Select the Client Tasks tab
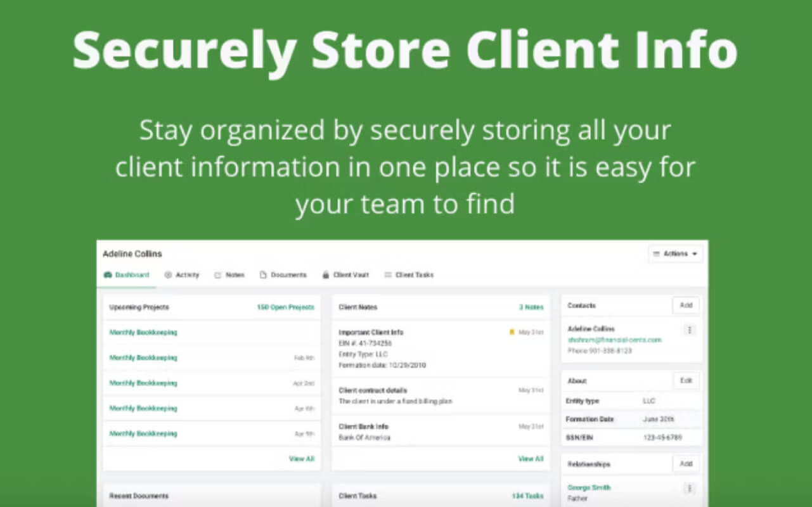Screen dimensions: 812x507 (x=409, y=275)
